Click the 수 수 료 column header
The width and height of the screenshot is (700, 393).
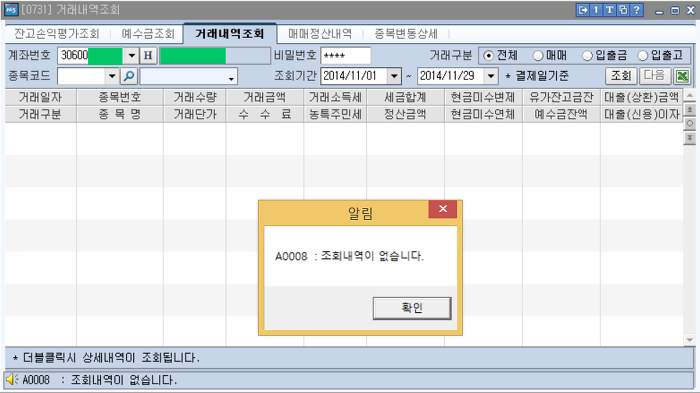pos(265,114)
